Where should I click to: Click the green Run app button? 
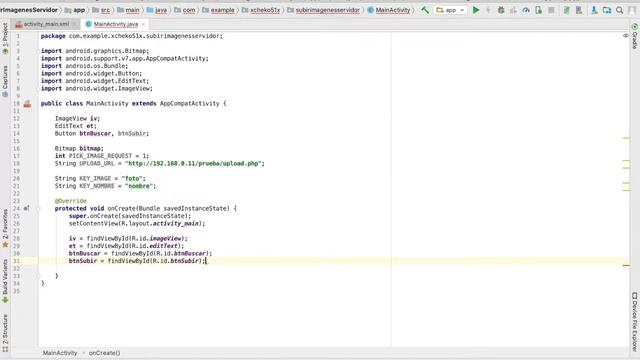click(x=476, y=10)
